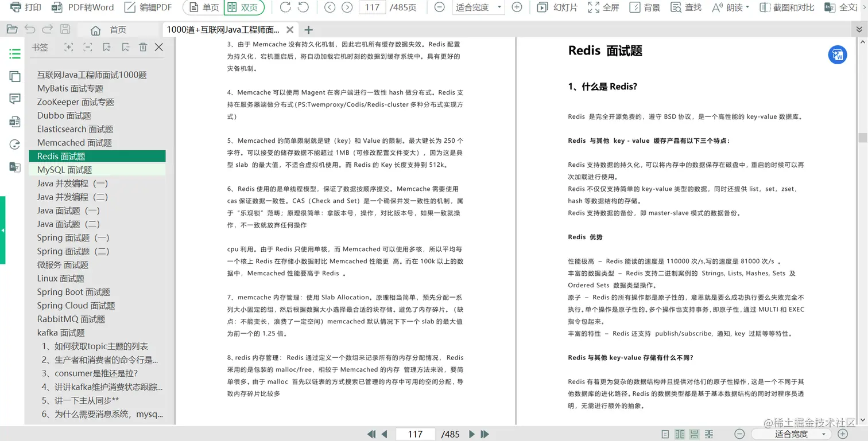868x441 pixels.
Task: Open the find (查找) tool
Action: 686,7
